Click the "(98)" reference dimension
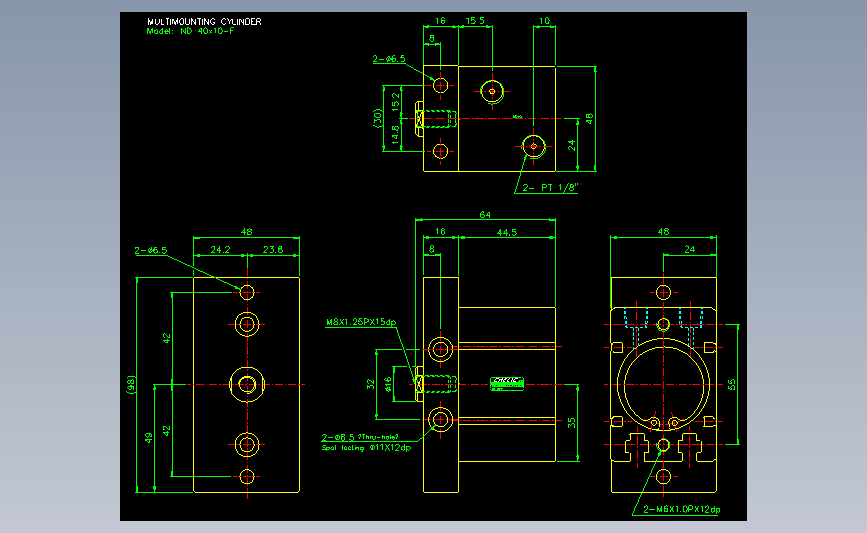Image resolution: width=867 pixels, height=533 pixels. pos(131,385)
